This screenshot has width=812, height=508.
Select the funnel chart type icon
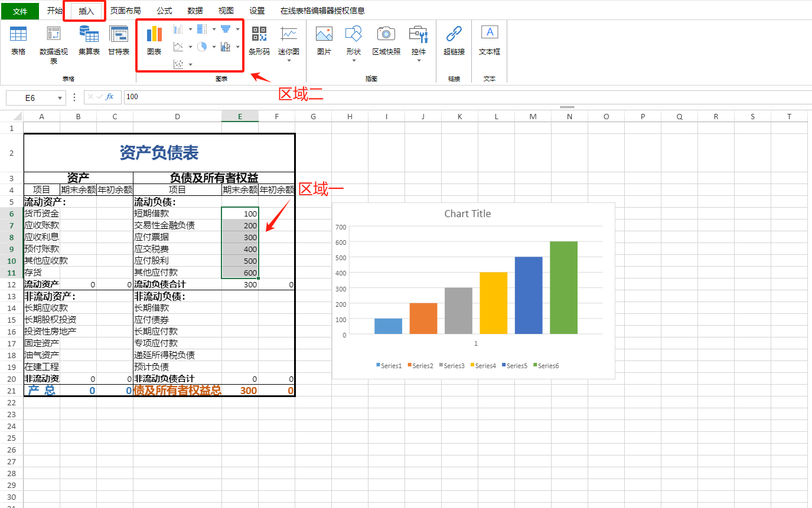click(226, 29)
